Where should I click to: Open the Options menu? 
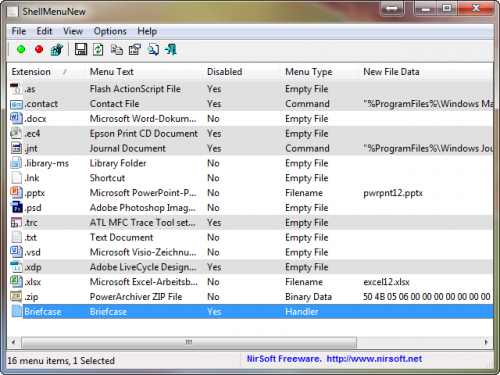[110, 31]
